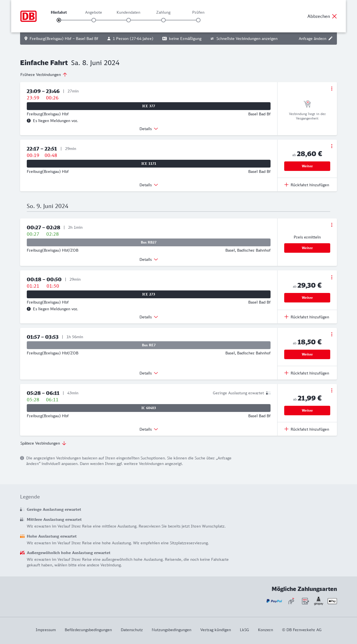The height and width of the screenshot is (644, 357).
Task: Click plus icon to add return for ICE 273
Action: pyautogui.click(x=286, y=317)
